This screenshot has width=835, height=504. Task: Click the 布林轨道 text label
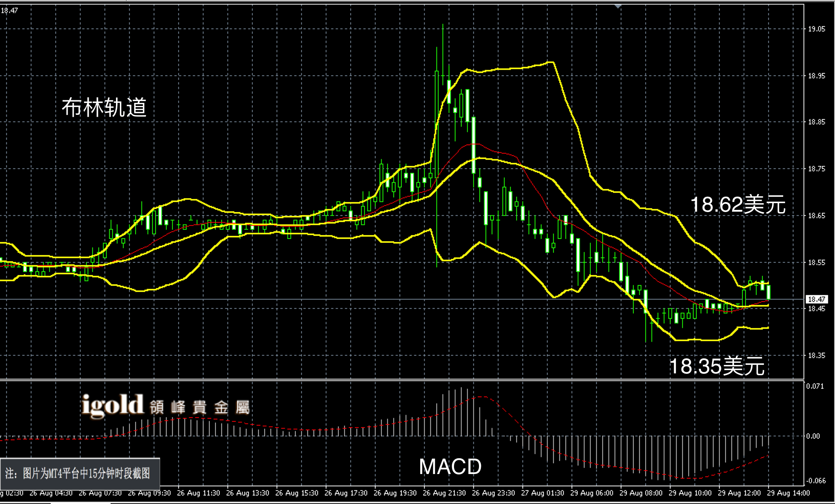click(x=104, y=107)
